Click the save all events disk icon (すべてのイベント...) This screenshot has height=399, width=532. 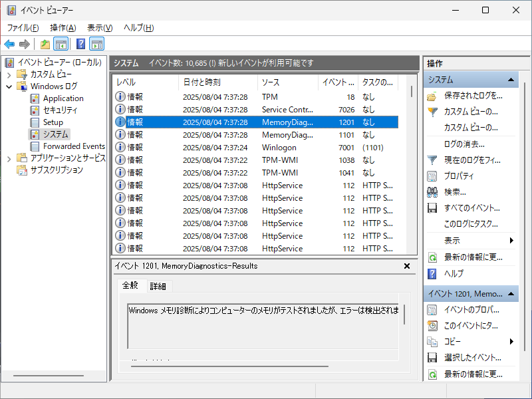(x=432, y=208)
